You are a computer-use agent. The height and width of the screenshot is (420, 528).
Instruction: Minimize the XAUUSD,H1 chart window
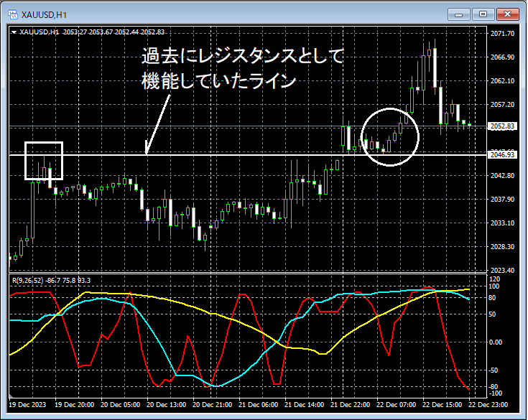pos(458,14)
